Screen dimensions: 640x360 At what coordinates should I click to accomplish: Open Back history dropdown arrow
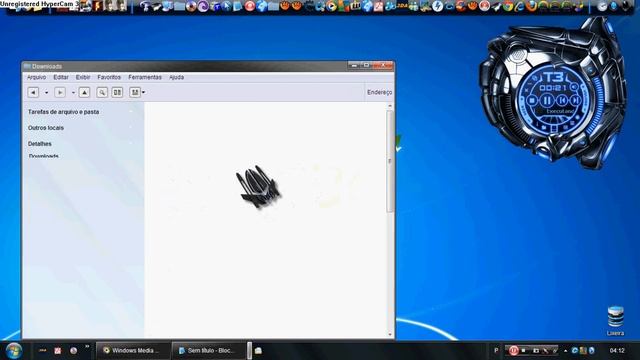(47, 93)
